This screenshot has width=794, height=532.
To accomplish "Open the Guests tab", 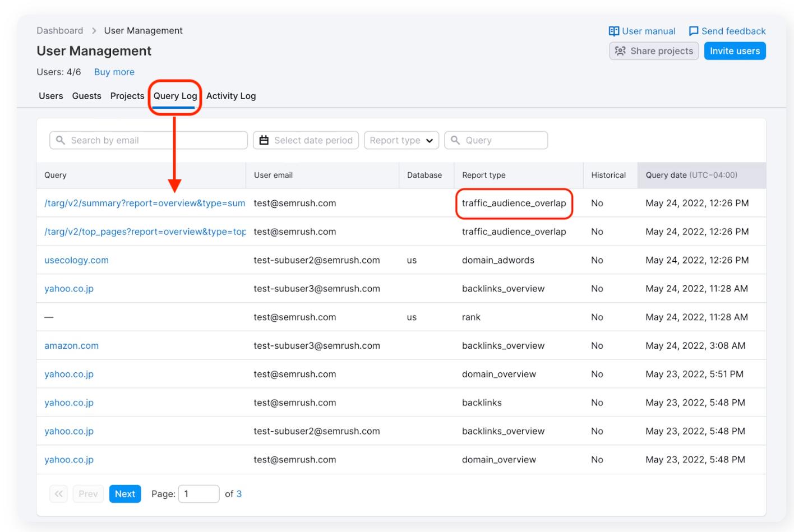I will 86,96.
